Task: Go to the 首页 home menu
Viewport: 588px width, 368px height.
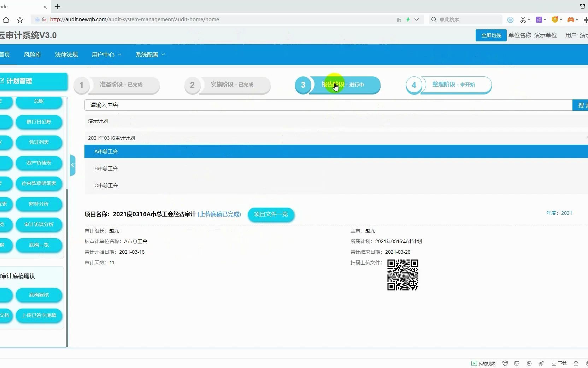Action: point(5,54)
